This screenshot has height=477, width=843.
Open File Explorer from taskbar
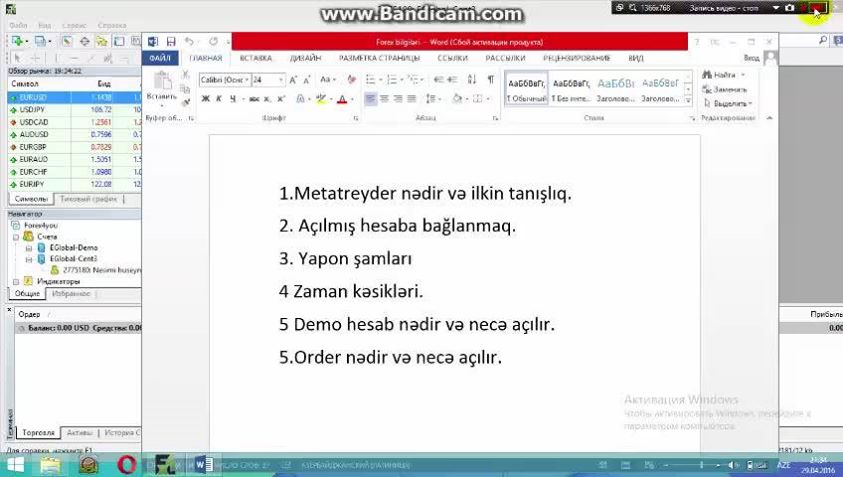coord(51,464)
